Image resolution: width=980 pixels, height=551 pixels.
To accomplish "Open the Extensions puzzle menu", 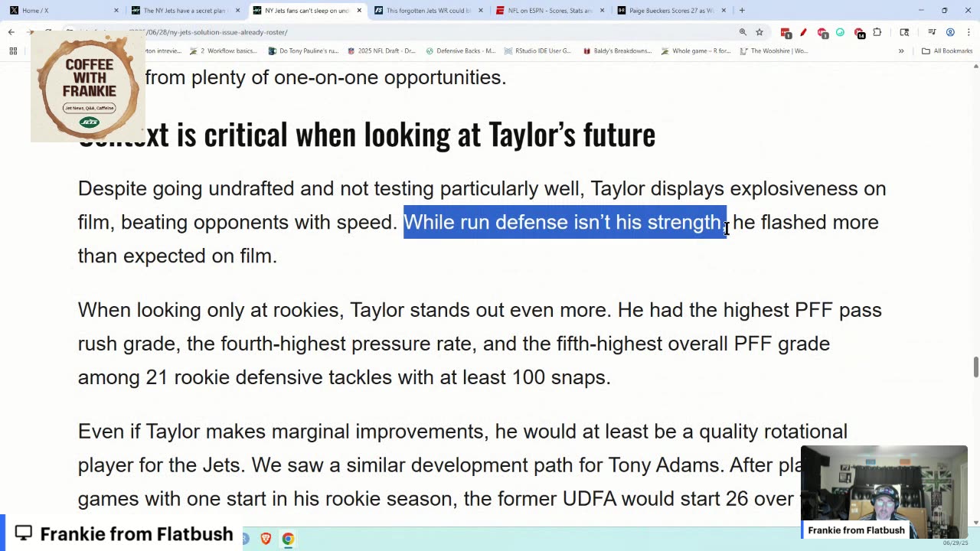I will [x=877, y=32].
